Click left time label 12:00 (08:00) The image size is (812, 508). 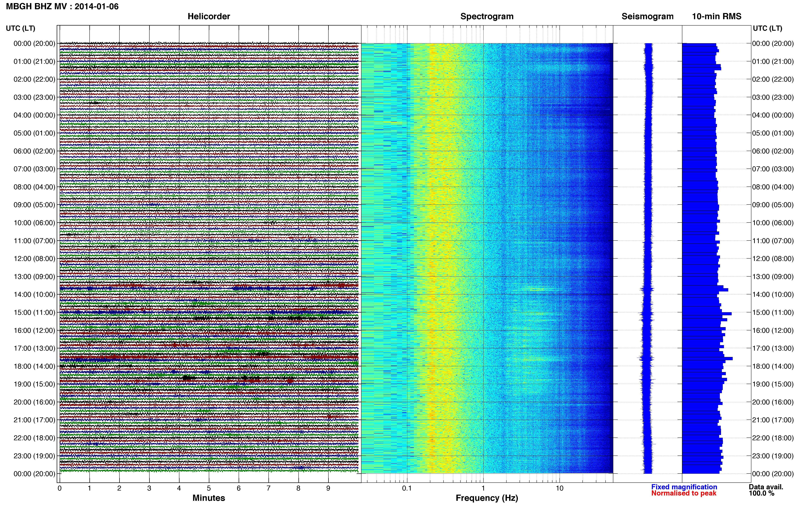point(34,259)
